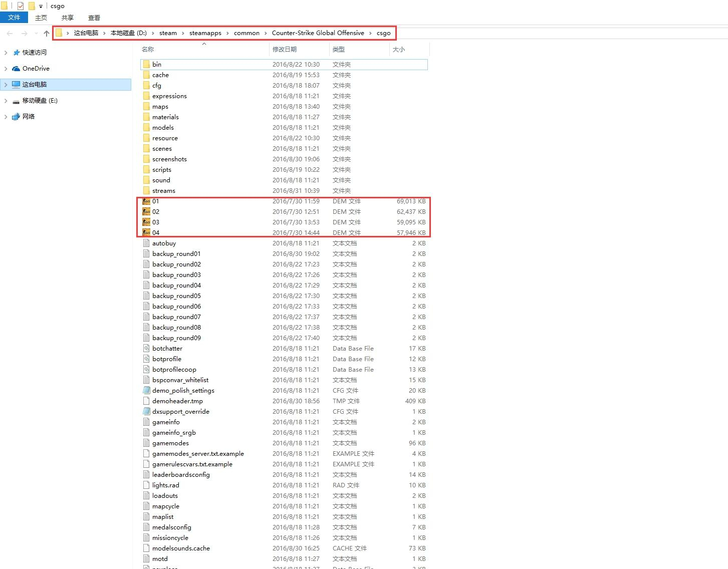This screenshot has height=569, width=728.
Task: Open recent locations dropdown arrow
Action: [36, 34]
